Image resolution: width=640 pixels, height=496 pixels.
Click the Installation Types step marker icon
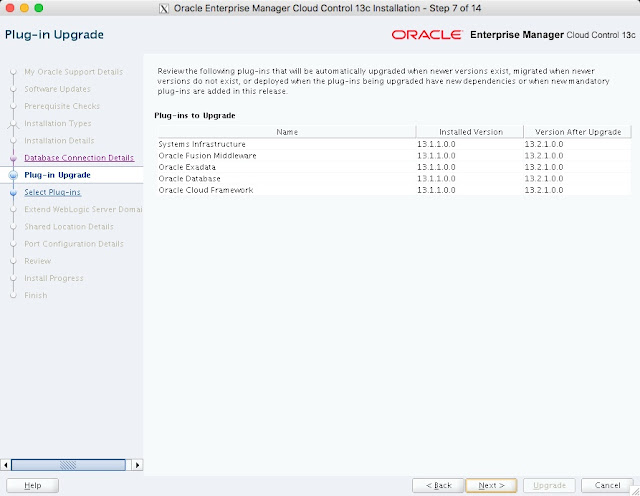(13, 124)
